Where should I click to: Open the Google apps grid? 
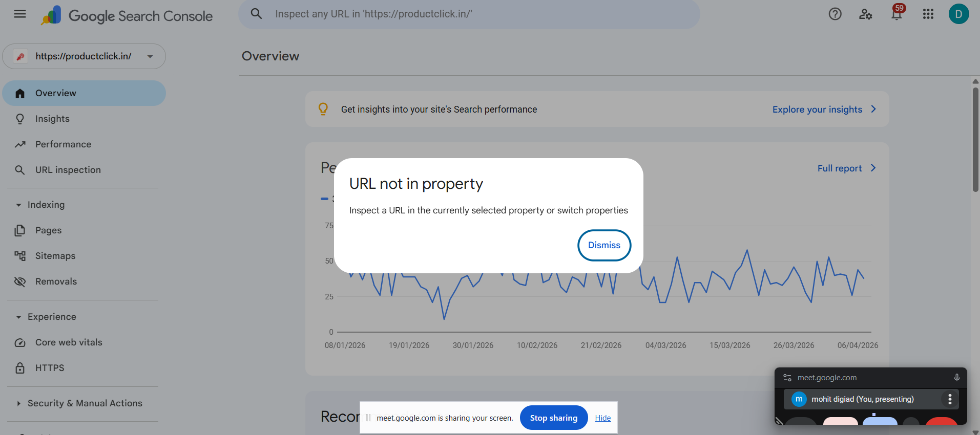[x=928, y=14]
